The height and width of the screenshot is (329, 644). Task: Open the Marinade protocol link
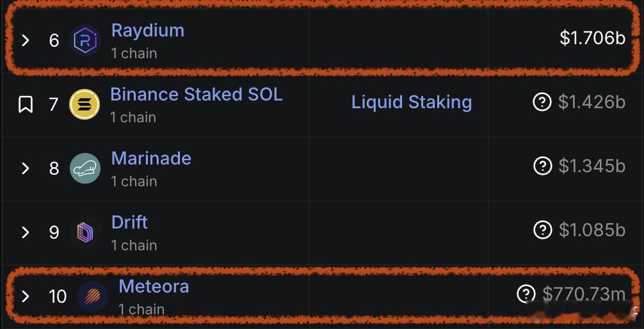[151, 158]
